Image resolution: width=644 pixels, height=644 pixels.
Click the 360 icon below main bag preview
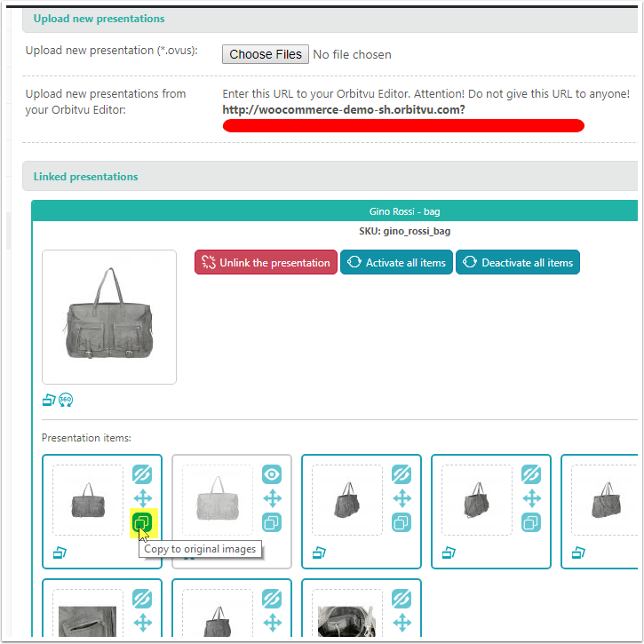(x=66, y=400)
